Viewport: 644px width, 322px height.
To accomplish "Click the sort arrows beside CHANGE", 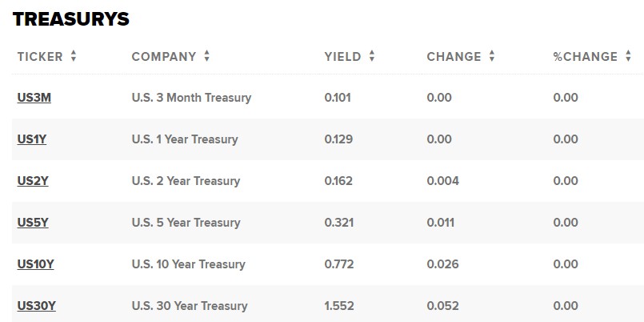I will coord(492,57).
